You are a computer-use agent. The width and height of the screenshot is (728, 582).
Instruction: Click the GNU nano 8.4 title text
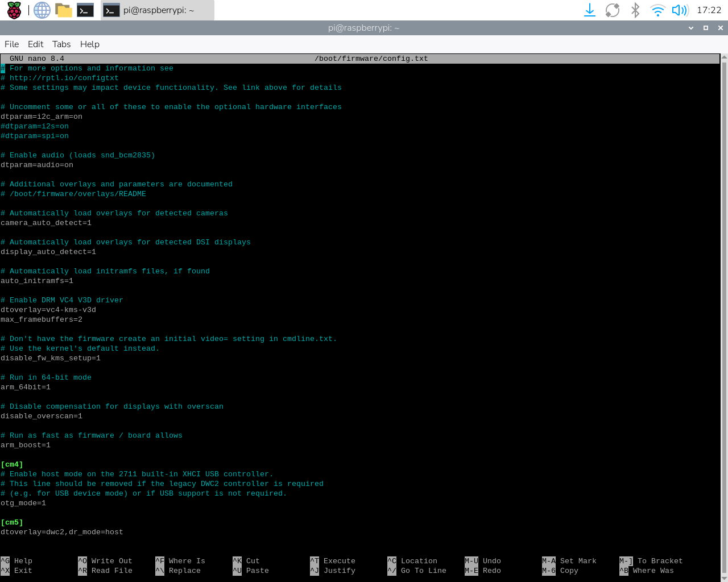pos(37,59)
